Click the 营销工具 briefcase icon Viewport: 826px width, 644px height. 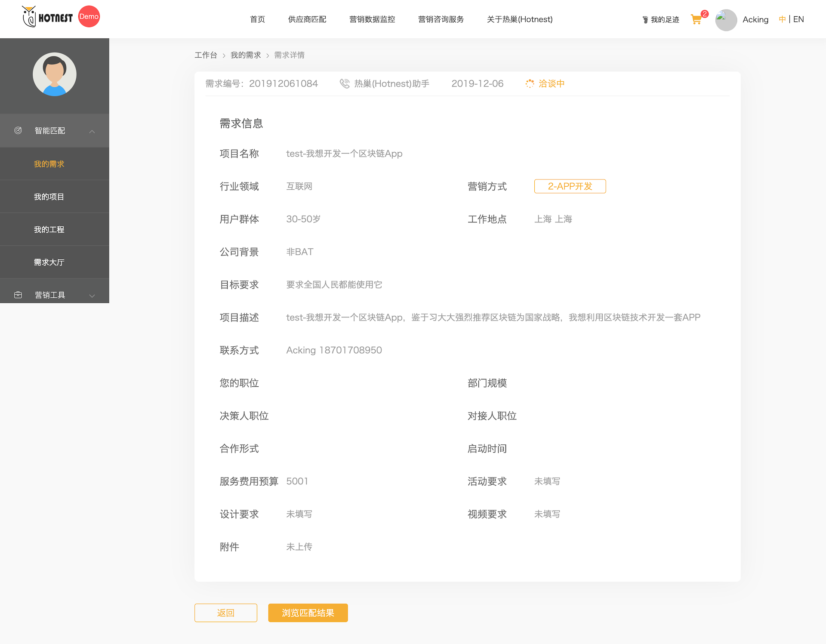pyautogui.click(x=18, y=295)
